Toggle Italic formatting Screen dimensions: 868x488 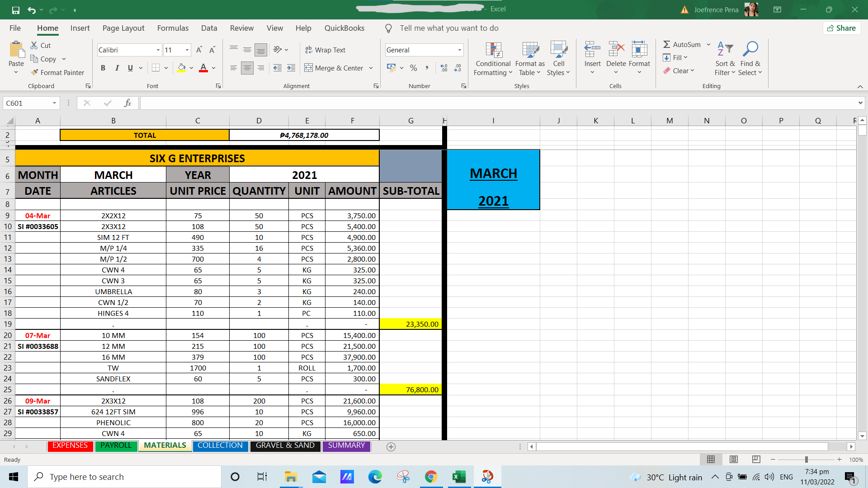[x=117, y=68]
